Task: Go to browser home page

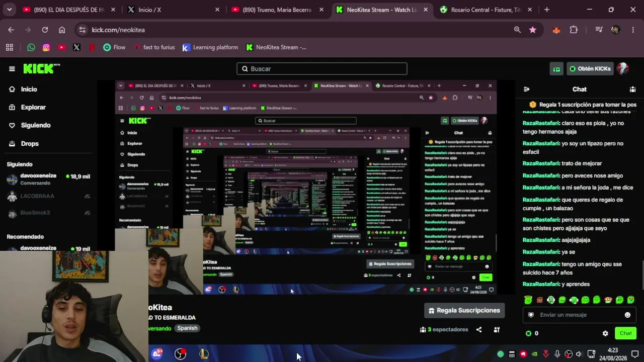Action: [x=62, y=30]
